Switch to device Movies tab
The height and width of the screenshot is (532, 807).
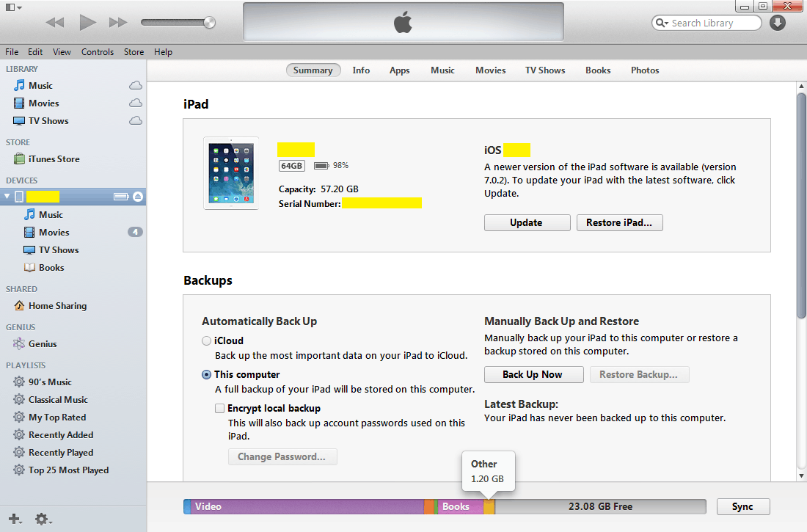point(491,70)
